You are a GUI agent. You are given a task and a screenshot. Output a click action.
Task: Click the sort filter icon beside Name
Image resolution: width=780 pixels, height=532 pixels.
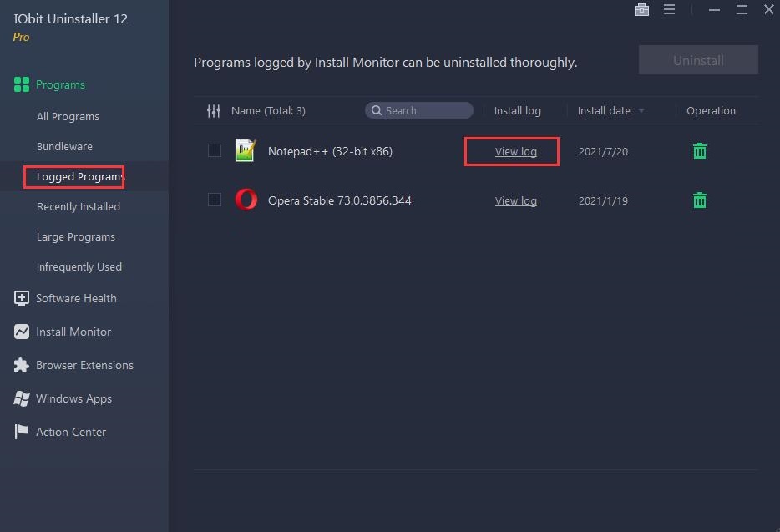pos(215,110)
